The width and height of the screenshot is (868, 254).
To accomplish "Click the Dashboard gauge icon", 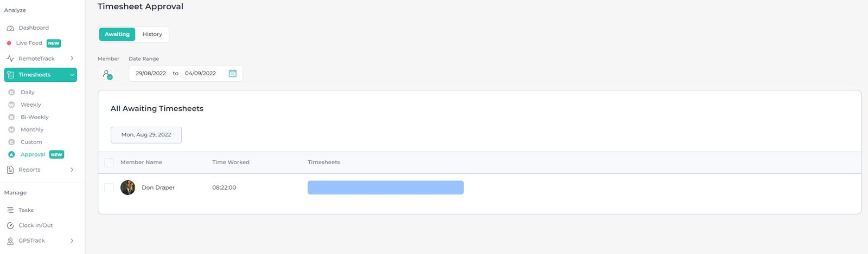I will click(x=10, y=28).
